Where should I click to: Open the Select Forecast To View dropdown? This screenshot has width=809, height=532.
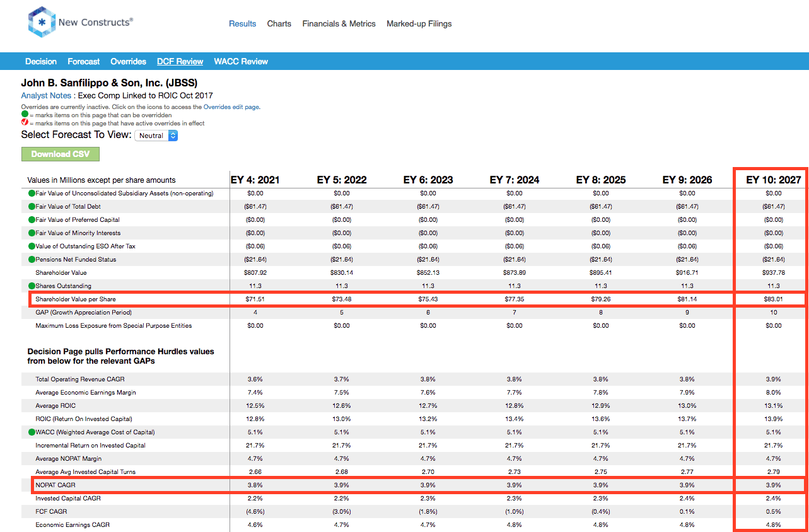click(156, 136)
